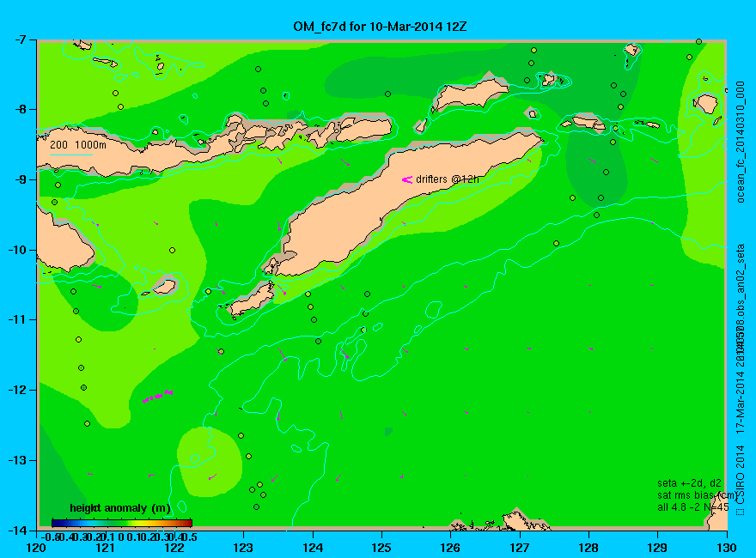Click the 126 longitude axis label
Viewport: 756px width, 558px height.
coord(451,548)
